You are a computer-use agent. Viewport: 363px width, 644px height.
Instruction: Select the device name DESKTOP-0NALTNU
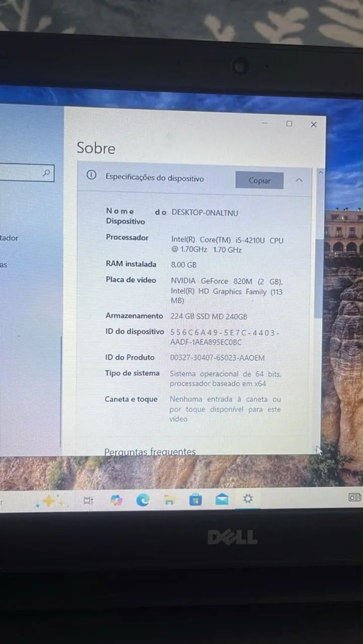click(205, 213)
